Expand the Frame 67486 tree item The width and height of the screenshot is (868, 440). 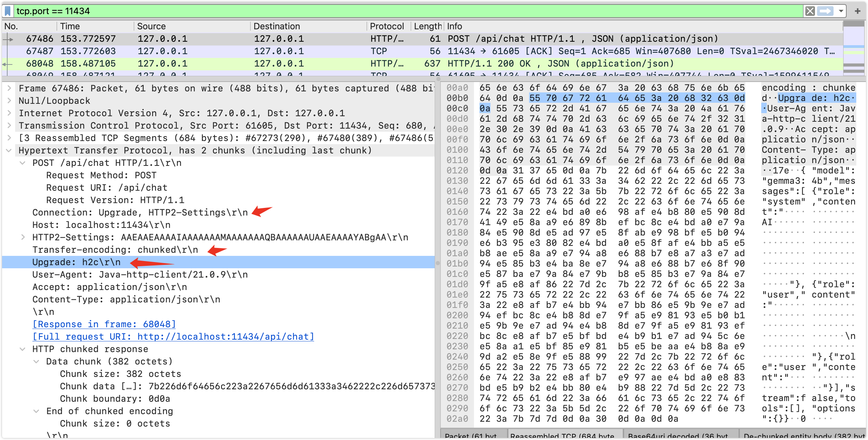[9, 88]
